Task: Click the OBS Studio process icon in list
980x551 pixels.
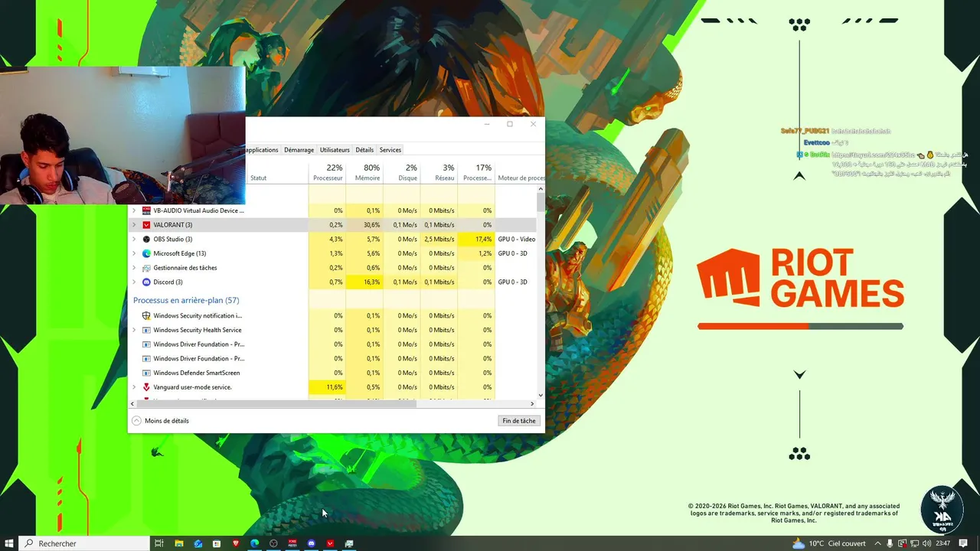Action: (146, 239)
